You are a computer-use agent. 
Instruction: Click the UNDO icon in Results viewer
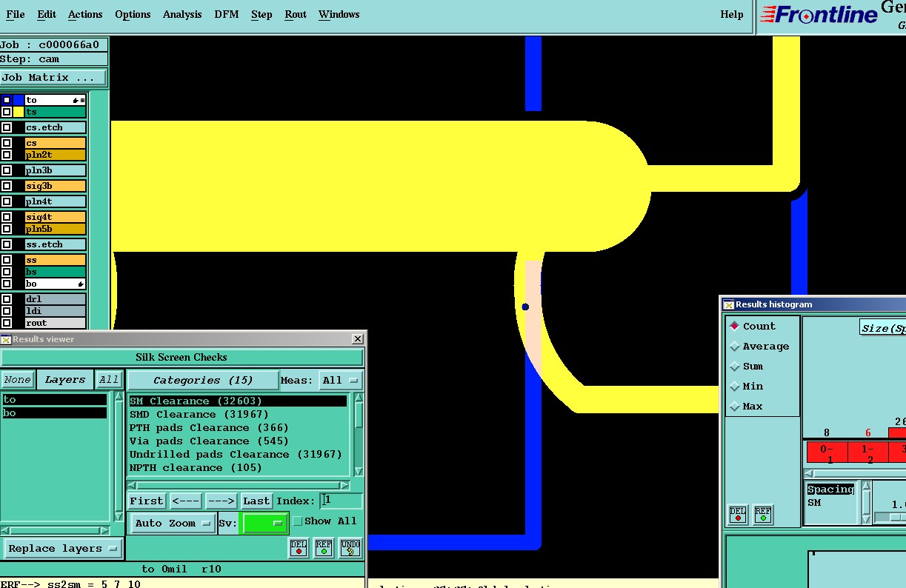[x=350, y=548]
